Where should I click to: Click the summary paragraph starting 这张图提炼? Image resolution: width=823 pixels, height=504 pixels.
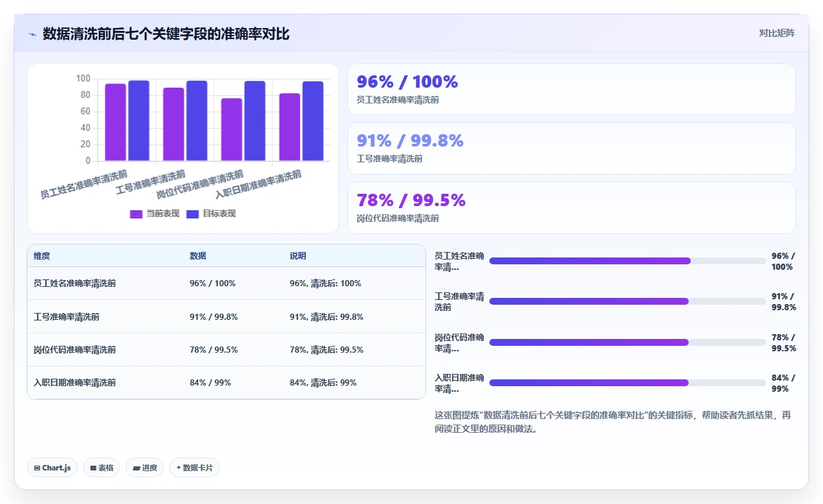pyautogui.click(x=613, y=422)
